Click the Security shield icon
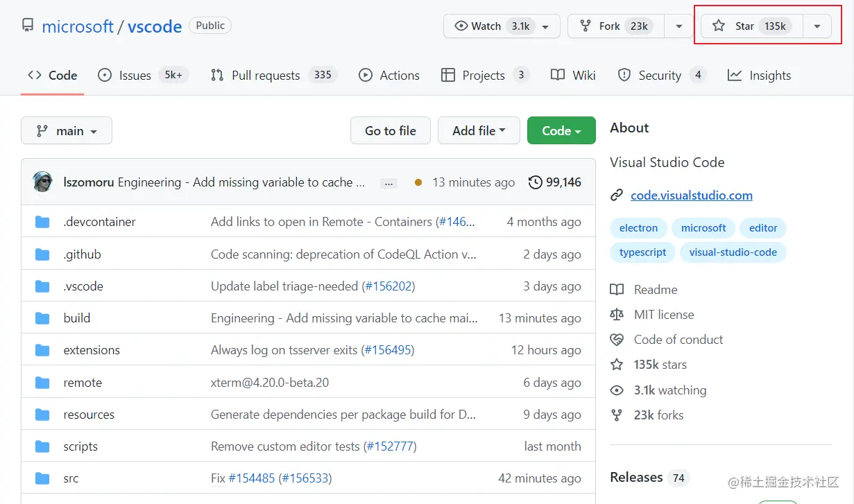 pyautogui.click(x=624, y=75)
